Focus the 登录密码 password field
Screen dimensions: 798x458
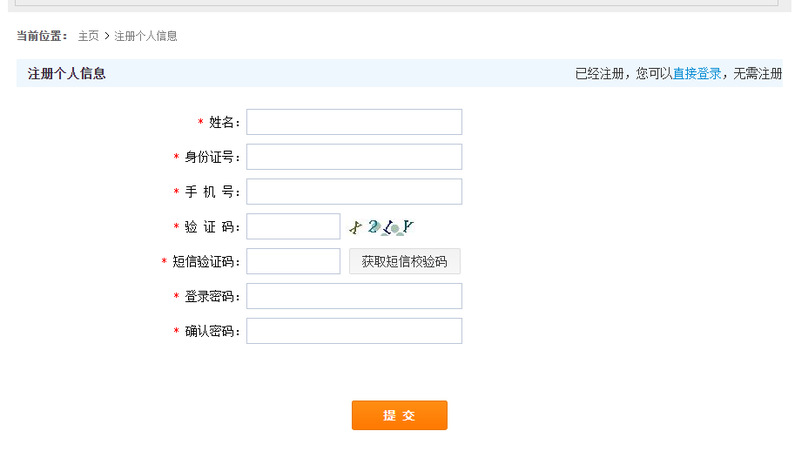coord(354,297)
